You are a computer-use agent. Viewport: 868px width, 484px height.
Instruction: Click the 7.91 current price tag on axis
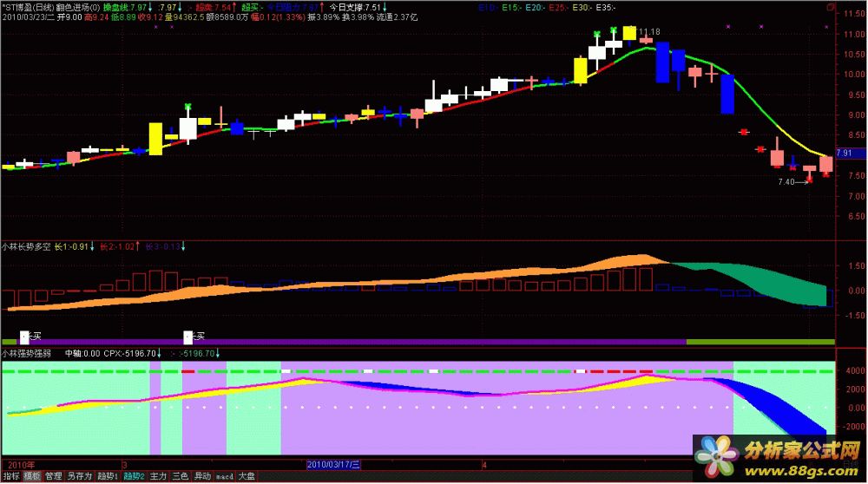(849, 153)
